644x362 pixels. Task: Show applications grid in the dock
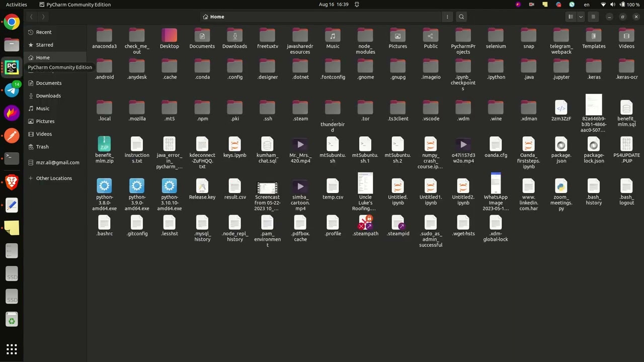pos(12,349)
